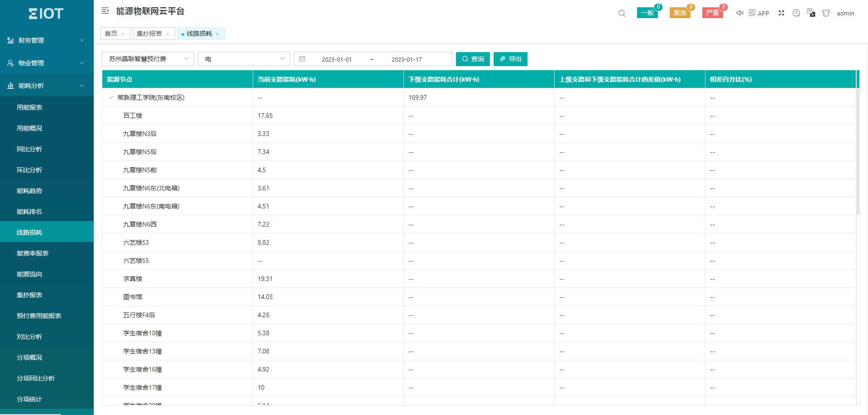Click the 物业管理 person icon
868x415 pixels.
point(10,63)
